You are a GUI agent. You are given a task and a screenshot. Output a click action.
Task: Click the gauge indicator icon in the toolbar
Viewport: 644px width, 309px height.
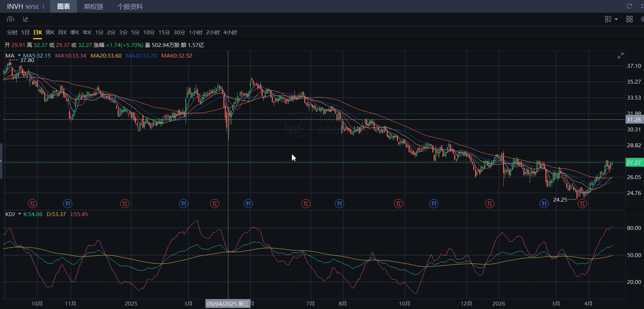[11, 19]
